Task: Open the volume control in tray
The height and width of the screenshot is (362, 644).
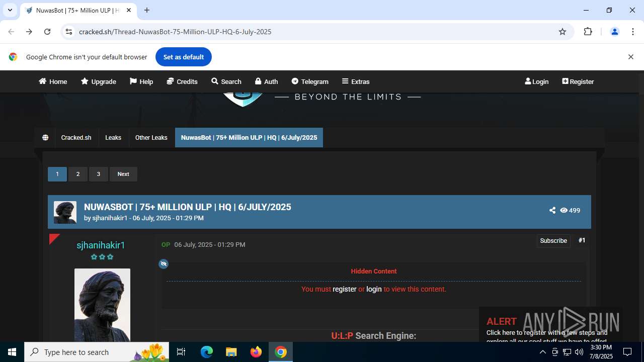Action: [x=579, y=352]
